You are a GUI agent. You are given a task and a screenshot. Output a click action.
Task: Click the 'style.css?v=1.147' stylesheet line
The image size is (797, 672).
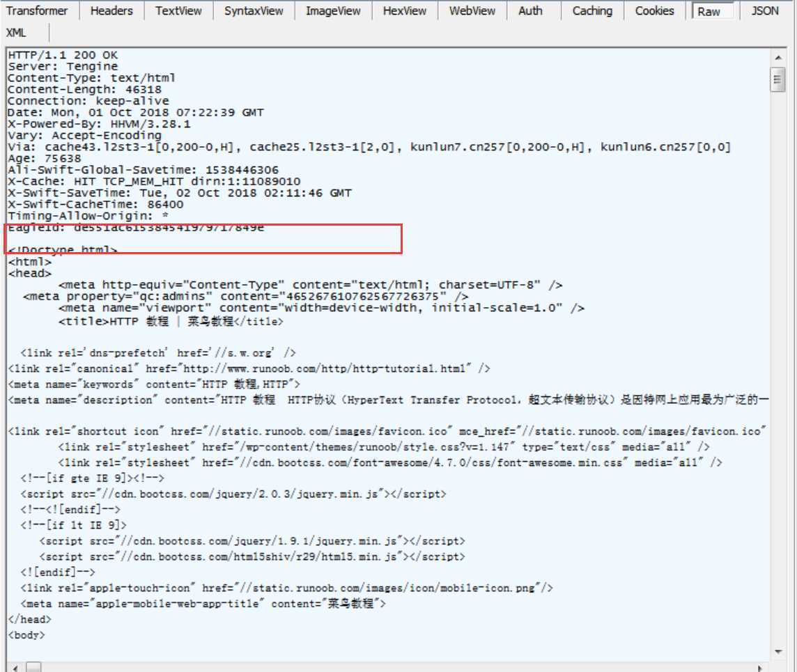(x=384, y=447)
